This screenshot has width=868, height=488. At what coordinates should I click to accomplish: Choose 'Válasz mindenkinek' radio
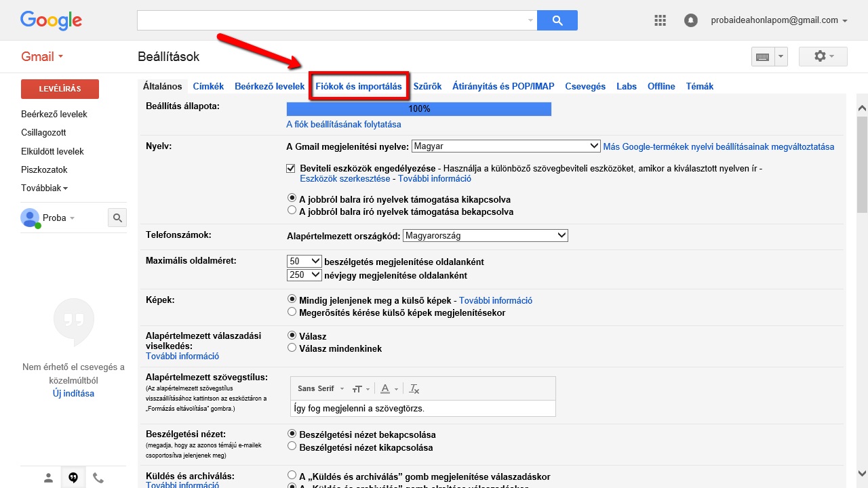(292, 348)
